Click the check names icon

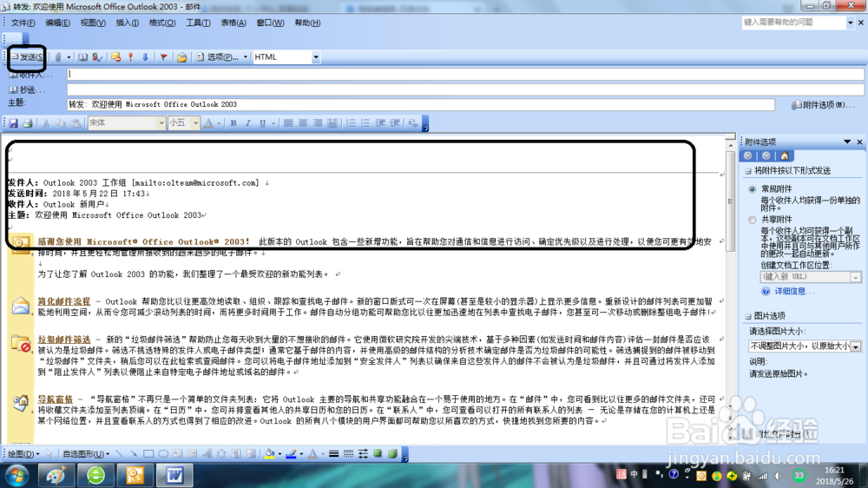[x=97, y=57]
